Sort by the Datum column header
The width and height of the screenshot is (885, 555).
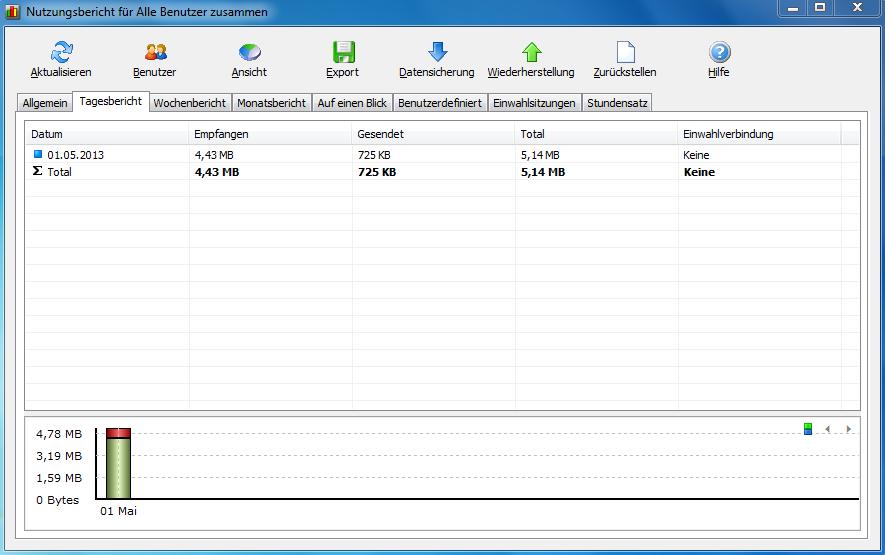47,134
